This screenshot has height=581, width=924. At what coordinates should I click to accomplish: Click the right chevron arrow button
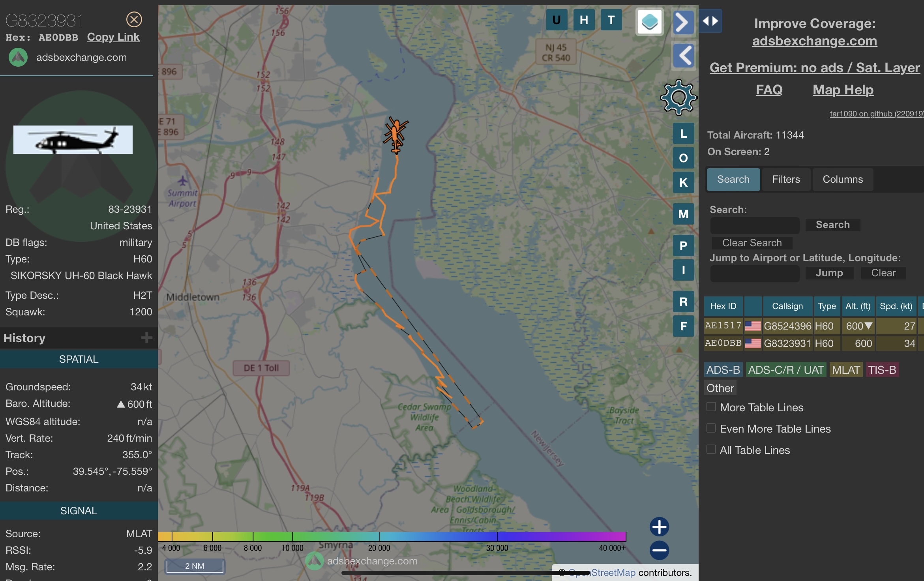tap(683, 22)
